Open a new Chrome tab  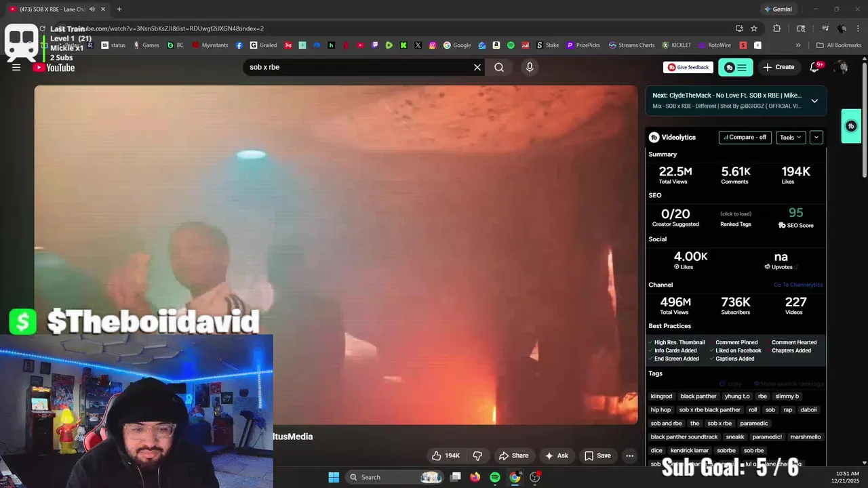119,9
